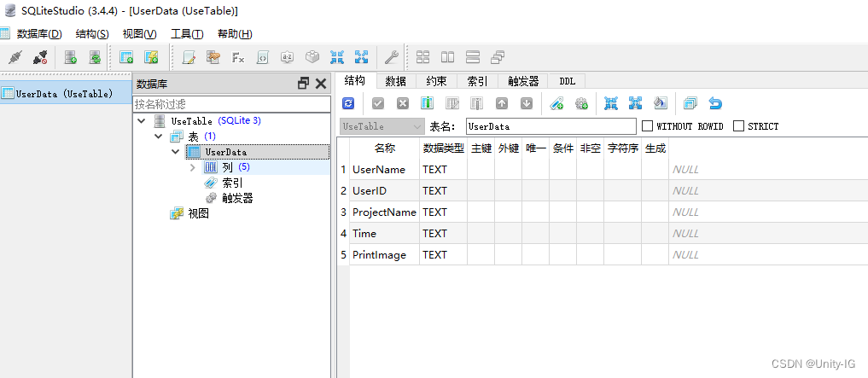Switch to the DDL tab
Viewport: 868px width, 378px height.
tap(567, 81)
